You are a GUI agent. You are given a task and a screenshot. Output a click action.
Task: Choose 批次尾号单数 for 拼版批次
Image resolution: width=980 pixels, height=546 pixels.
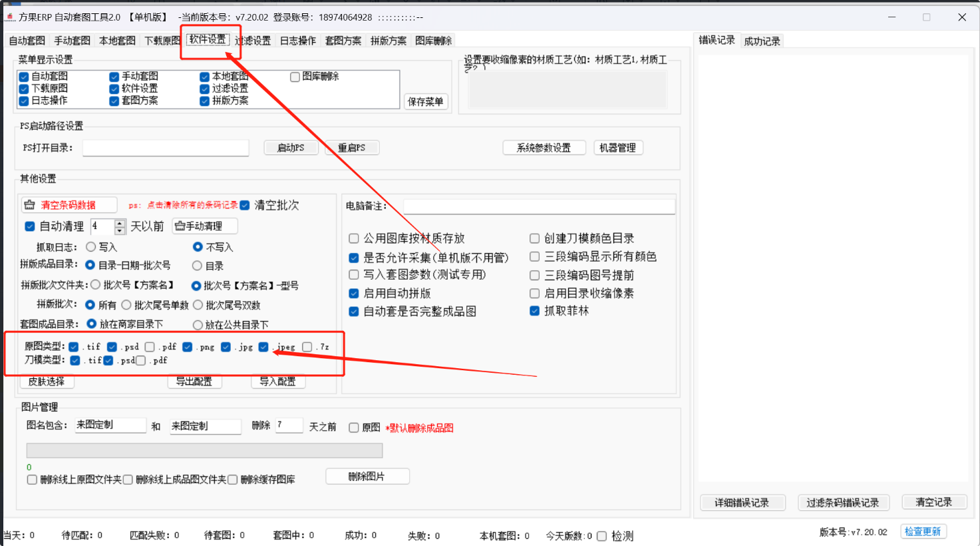pos(126,305)
